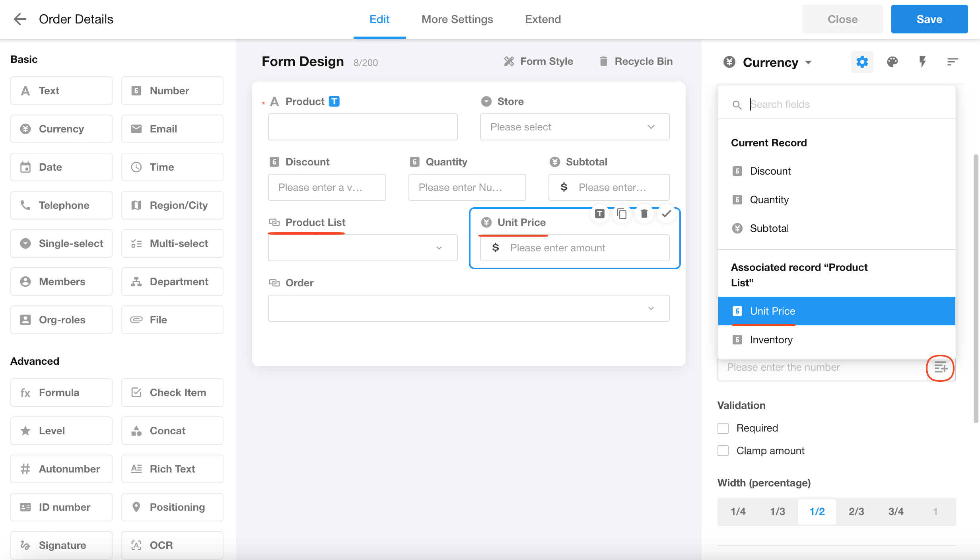Screen dimensions: 980x560
Task: Switch to the Extend tab
Action: coord(543,19)
